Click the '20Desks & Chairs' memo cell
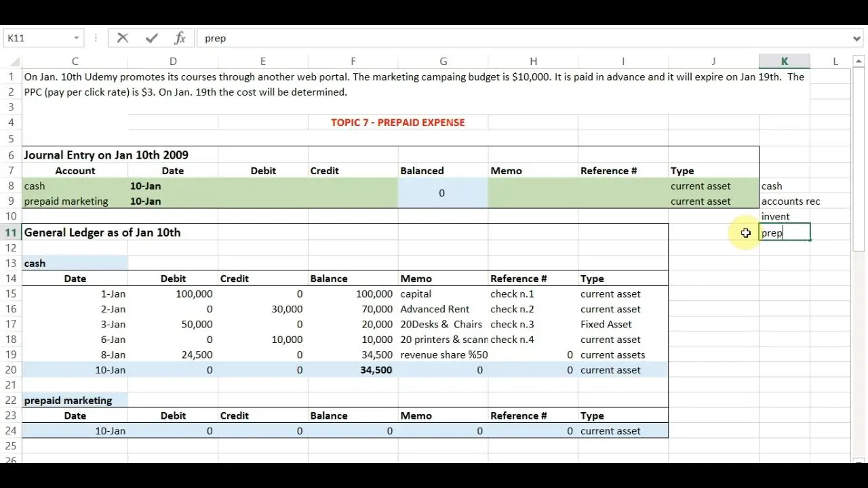 coord(443,325)
